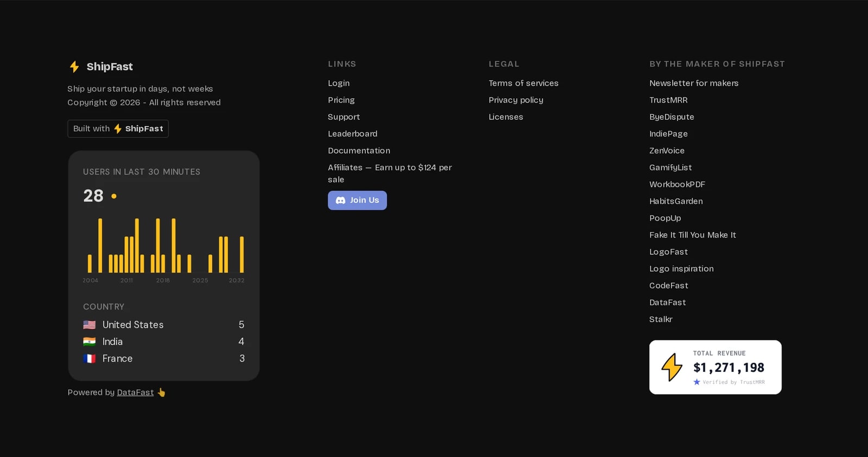This screenshot has height=457, width=868.
Task: Click the ShipFast lightning bolt logo
Action: coord(74,67)
